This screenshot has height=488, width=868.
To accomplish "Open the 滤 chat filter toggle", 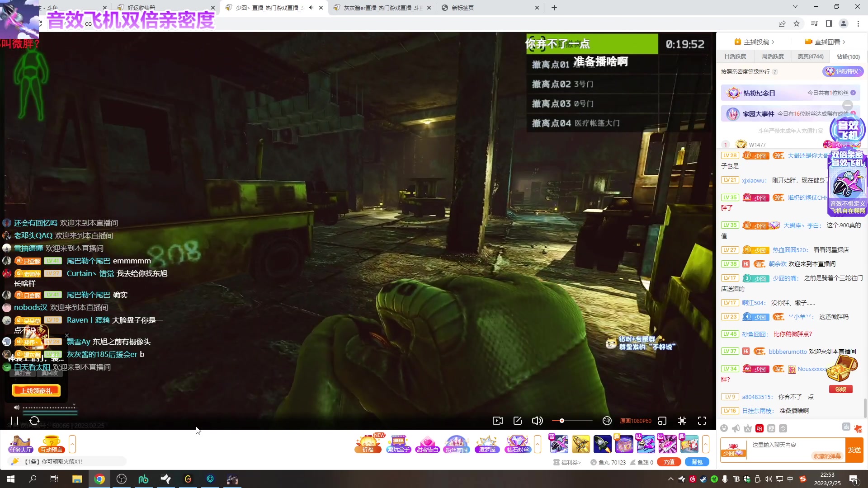I will 846,427.
